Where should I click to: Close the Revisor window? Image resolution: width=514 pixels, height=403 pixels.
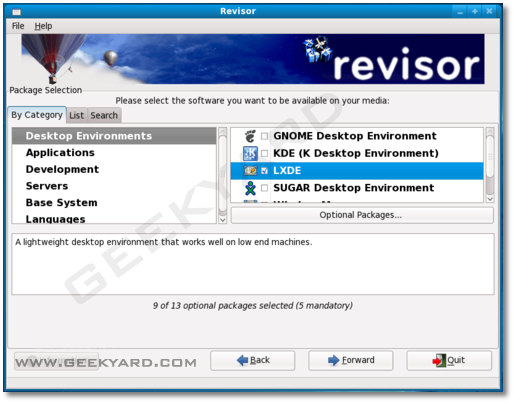point(489,12)
